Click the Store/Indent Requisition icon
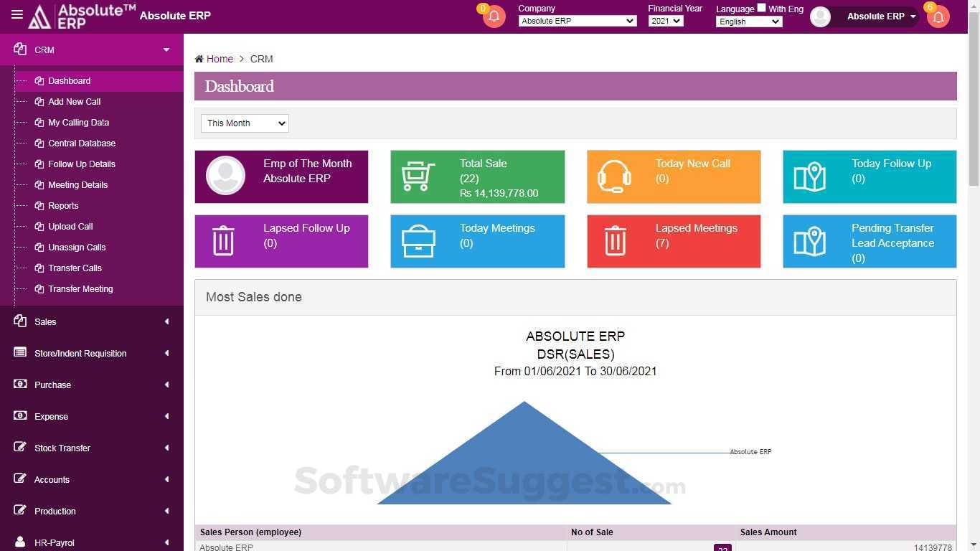Viewport: 980px width, 551px height. pos(20,353)
